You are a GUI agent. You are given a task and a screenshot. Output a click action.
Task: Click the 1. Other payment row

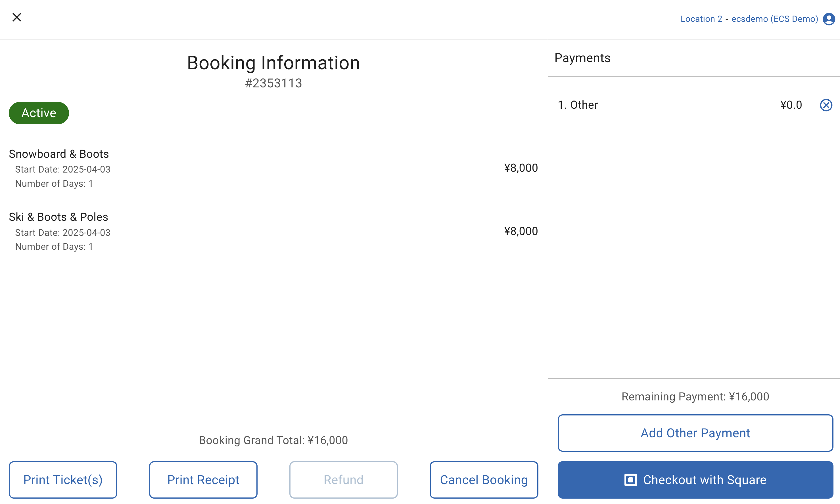pos(578,105)
